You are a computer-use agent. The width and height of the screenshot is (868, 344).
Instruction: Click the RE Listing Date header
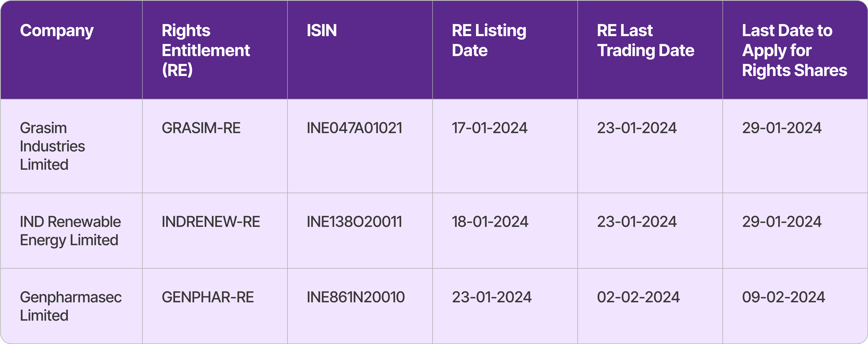point(489,40)
